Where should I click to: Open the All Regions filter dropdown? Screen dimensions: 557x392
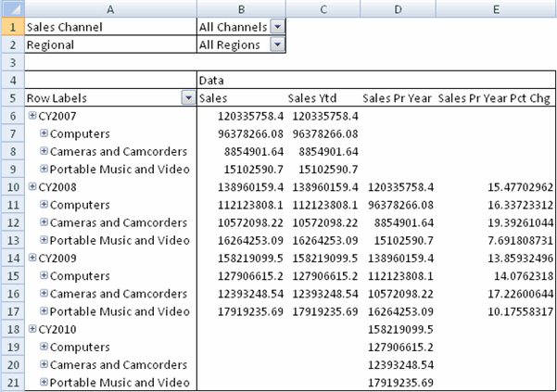277,44
